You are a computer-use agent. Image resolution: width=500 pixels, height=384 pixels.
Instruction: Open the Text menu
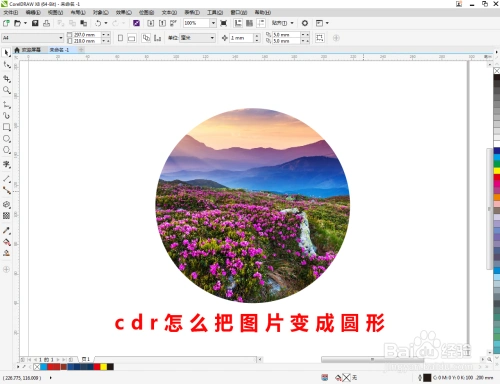coord(169,12)
